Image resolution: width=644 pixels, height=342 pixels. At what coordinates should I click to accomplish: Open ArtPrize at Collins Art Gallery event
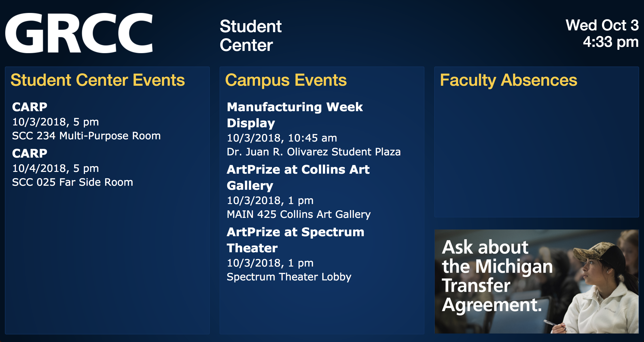pyautogui.click(x=298, y=177)
